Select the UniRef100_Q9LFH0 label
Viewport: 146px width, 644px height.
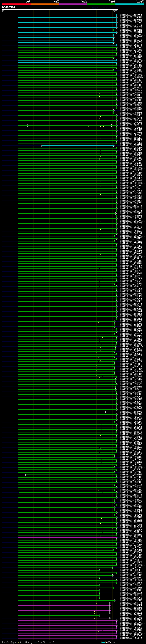(x=131, y=65)
